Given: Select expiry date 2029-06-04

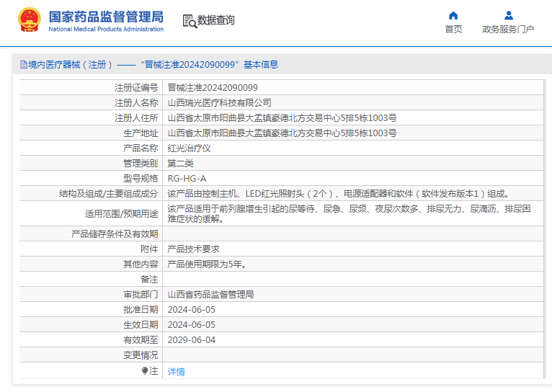Looking at the screenshot, I should [191, 340].
